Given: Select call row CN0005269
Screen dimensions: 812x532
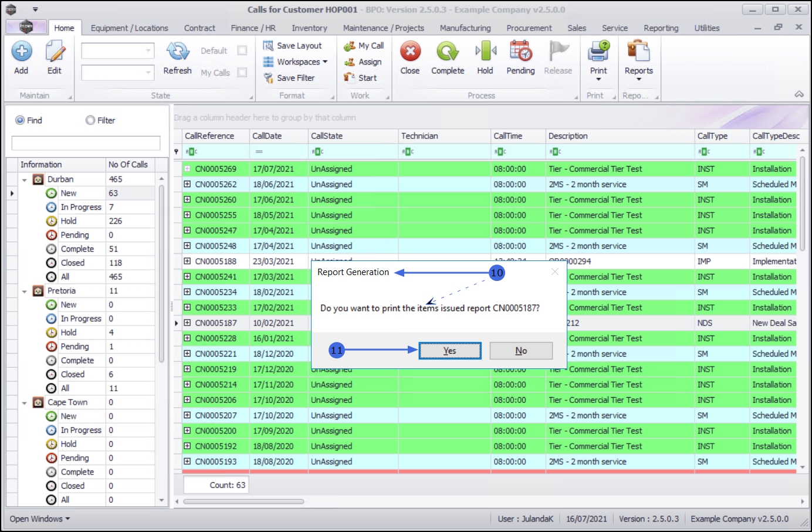Looking at the screenshot, I should (489, 169).
